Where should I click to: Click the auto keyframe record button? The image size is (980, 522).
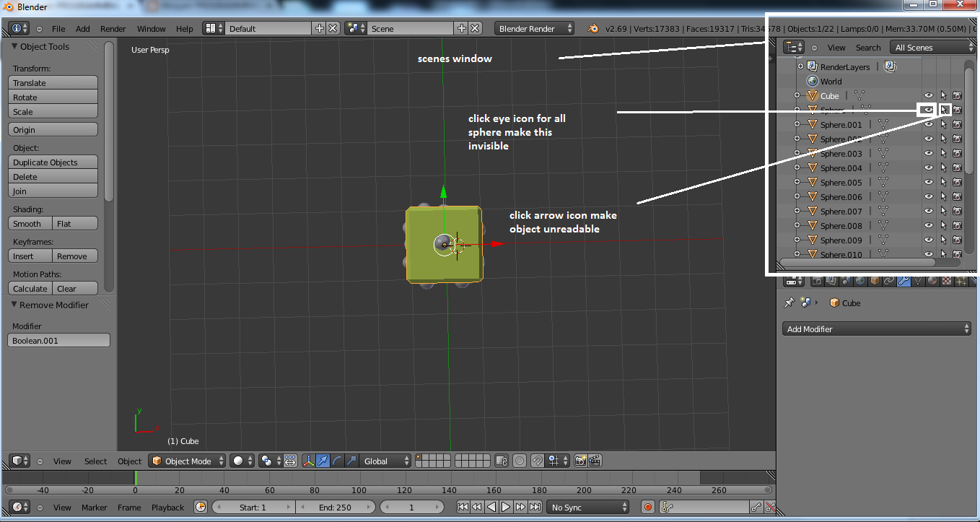pyautogui.click(x=647, y=507)
